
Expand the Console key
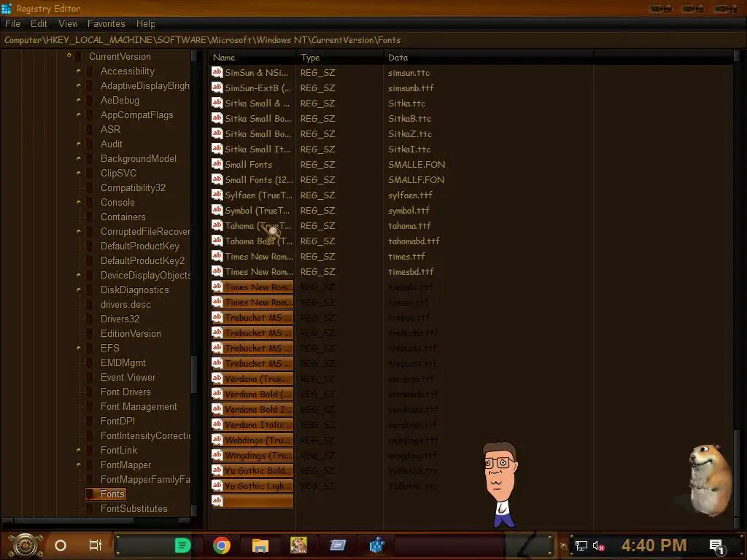(79, 203)
